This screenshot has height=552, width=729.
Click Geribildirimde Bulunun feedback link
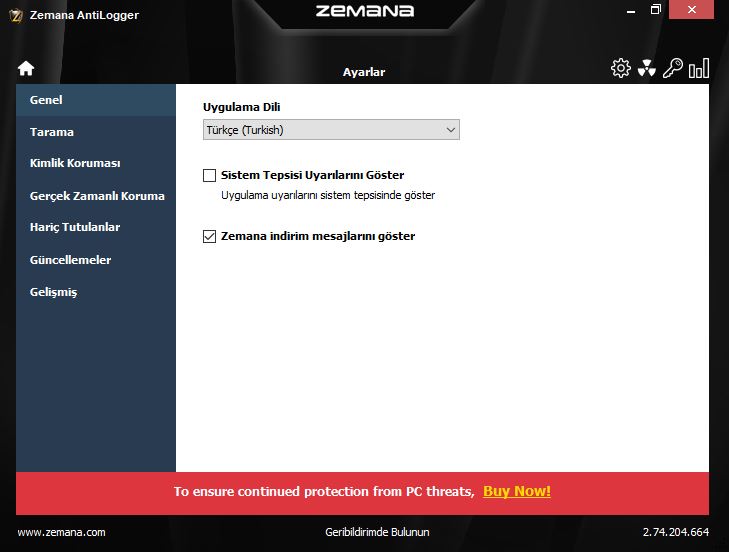[x=377, y=532]
